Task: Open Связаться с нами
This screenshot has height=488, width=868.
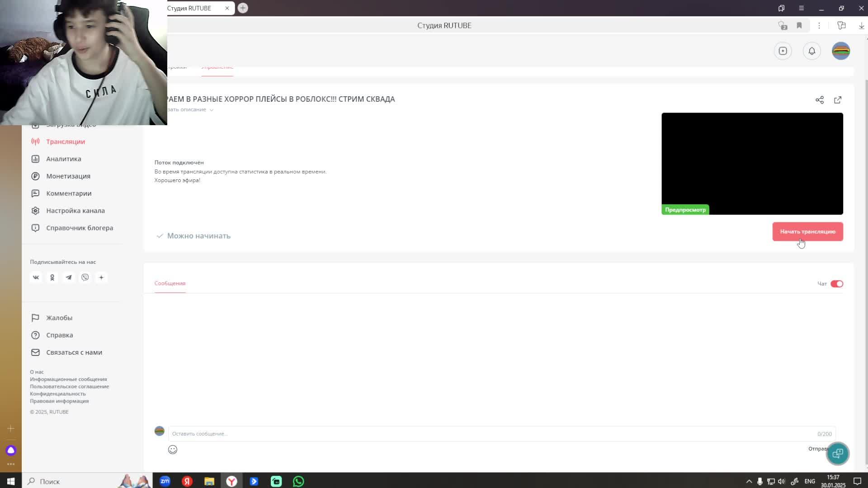Action: point(74,352)
